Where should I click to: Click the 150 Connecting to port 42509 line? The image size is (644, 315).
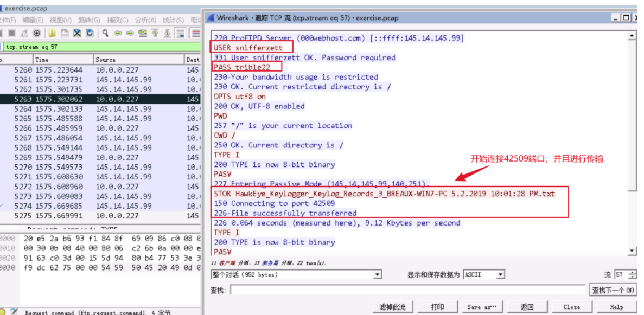click(x=275, y=203)
